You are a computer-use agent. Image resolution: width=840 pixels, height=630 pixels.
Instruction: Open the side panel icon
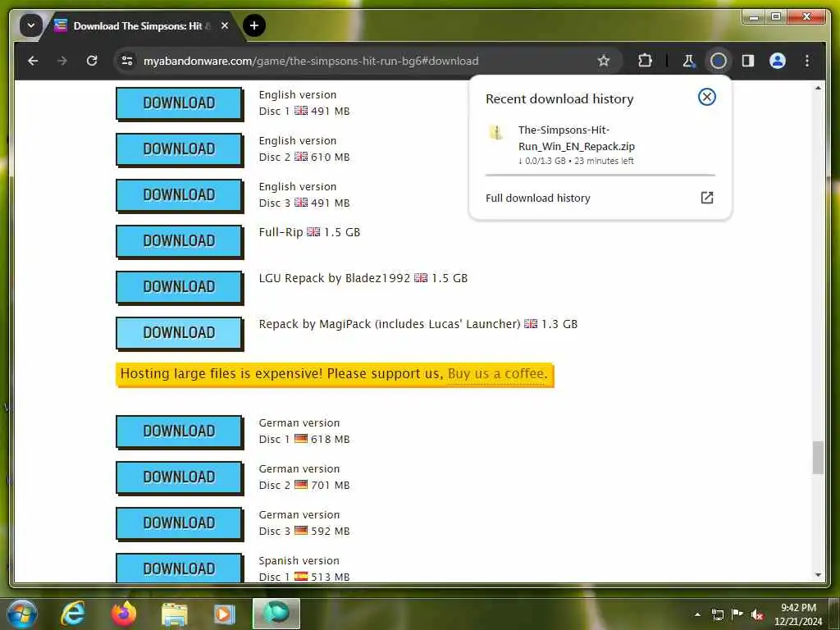(748, 61)
